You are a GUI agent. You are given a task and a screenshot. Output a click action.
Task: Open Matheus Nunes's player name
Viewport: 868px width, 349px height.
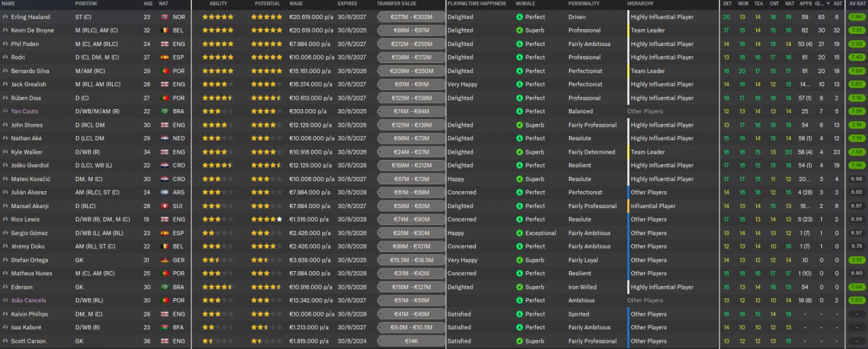(31, 274)
